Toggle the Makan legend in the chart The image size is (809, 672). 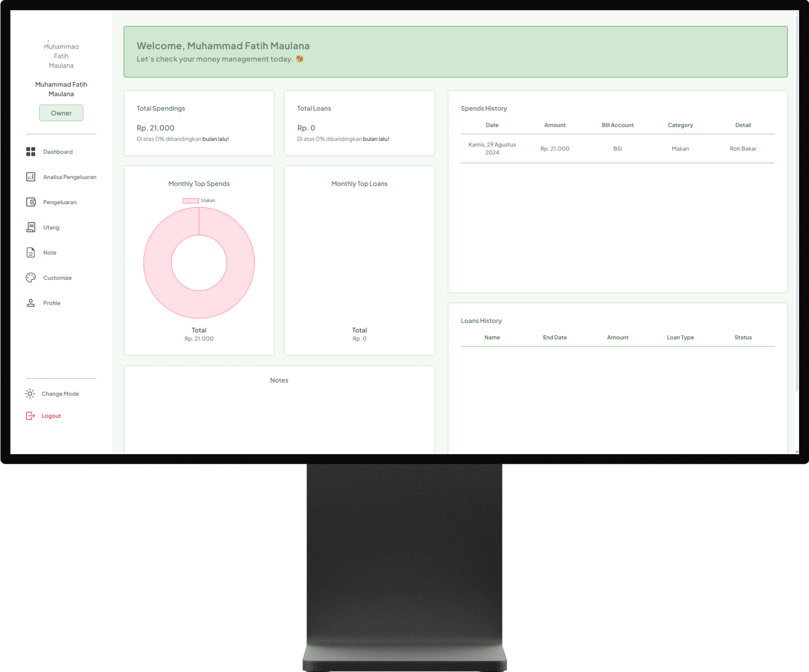point(208,200)
